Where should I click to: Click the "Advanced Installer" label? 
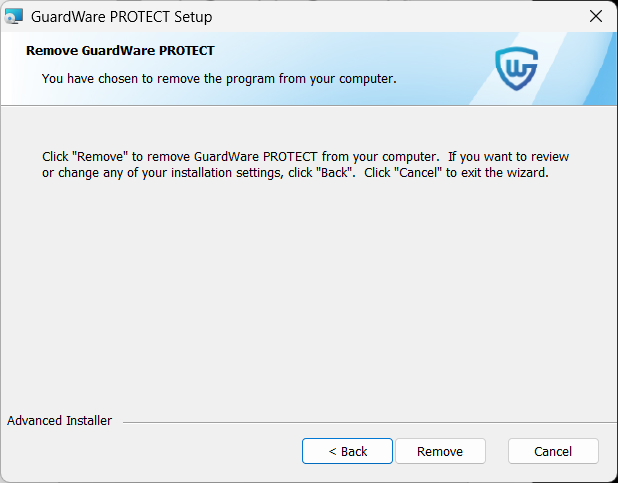tap(60, 421)
